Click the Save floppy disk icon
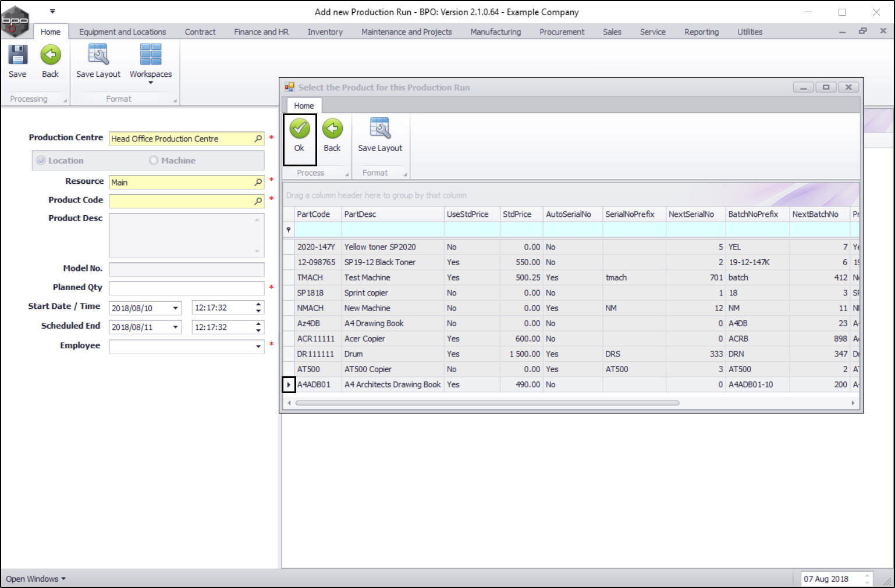The image size is (895, 588). [17, 55]
